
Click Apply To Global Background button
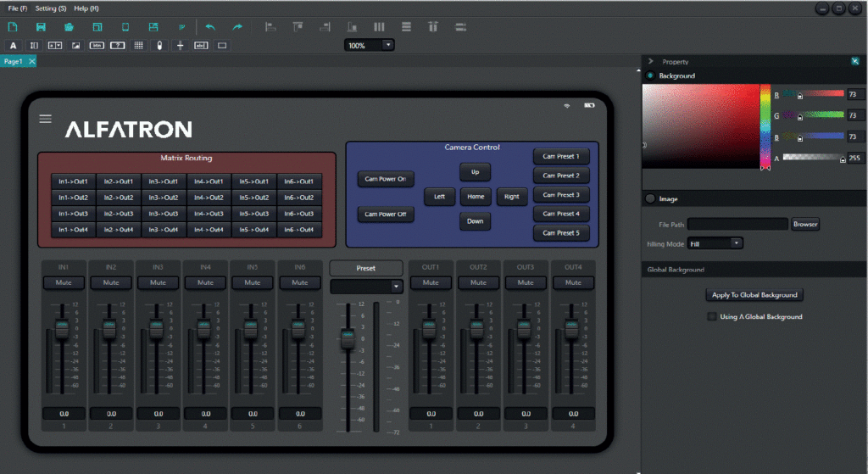point(754,295)
